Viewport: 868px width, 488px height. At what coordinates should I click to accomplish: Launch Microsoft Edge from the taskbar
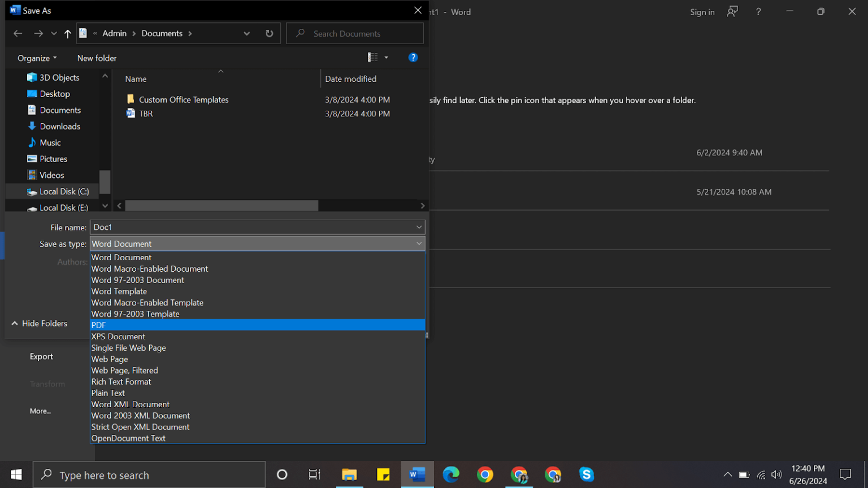click(451, 474)
